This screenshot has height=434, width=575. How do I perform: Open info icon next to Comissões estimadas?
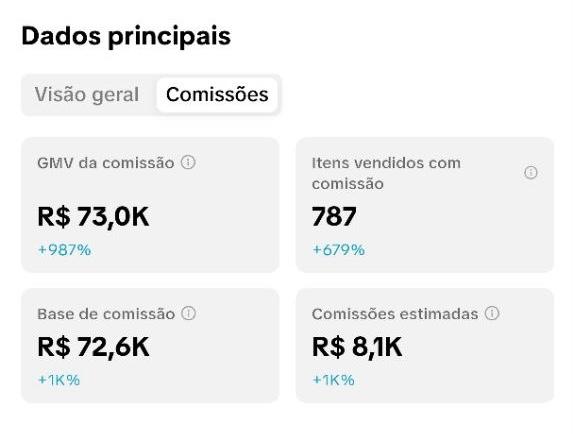(x=492, y=313)
